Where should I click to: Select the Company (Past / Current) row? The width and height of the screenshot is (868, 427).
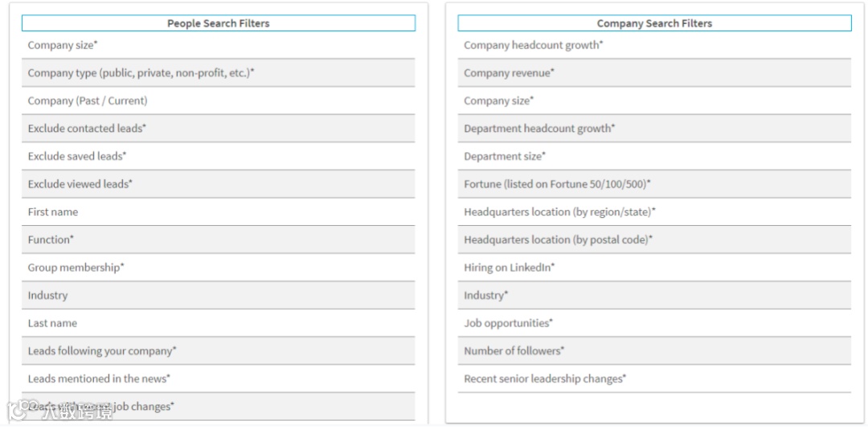(x=88, y=101)
